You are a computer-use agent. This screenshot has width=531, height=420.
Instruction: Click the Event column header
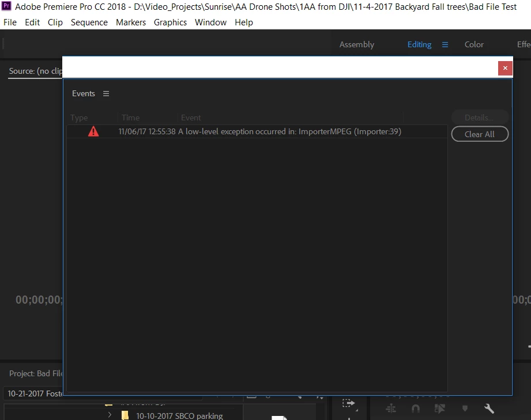191,118
